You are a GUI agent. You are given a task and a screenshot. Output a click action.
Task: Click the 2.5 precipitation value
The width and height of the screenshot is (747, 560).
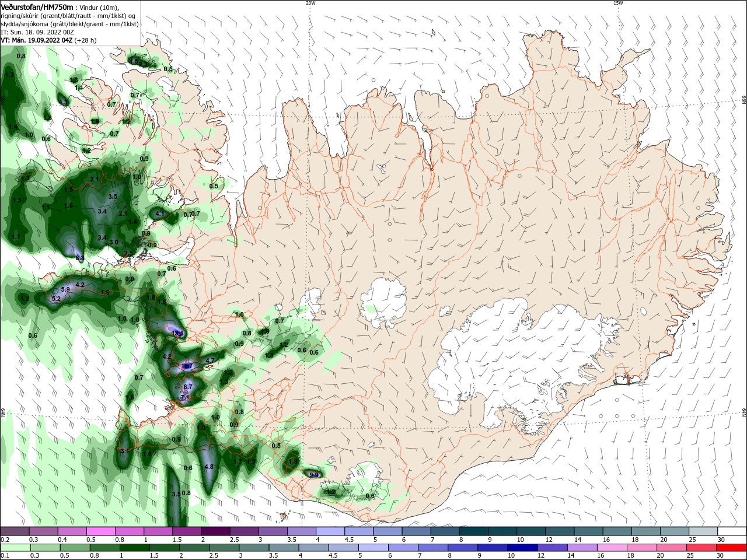click(128, 253)
